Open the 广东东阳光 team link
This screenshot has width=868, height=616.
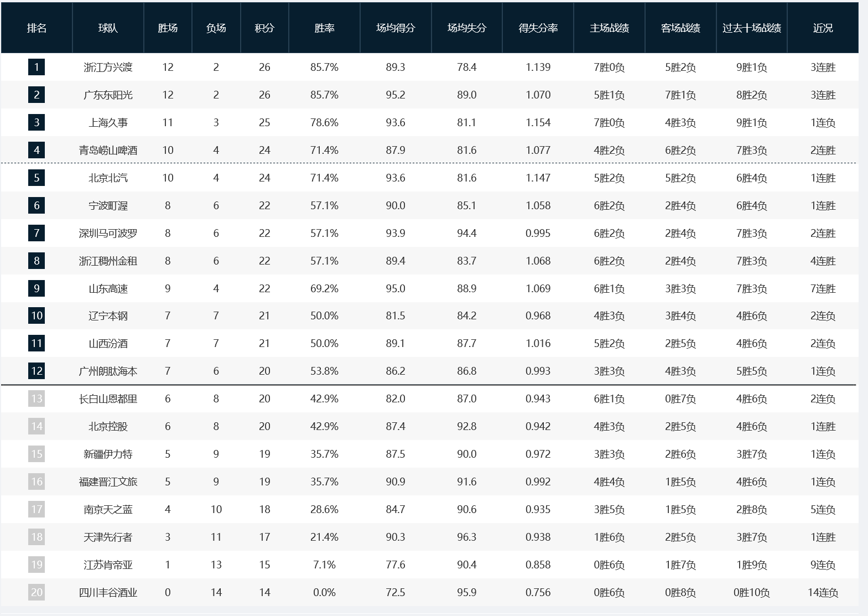pos(108,95)
